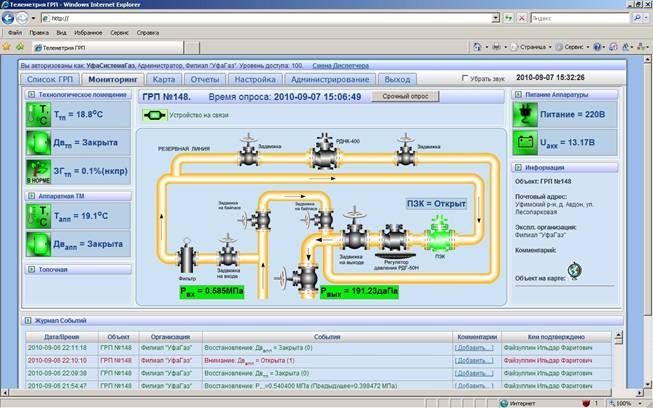The width and height of the screenshot is (653, 408).
Task: Open the 'Отчеты' tab
Action: pyautogui.click(x=204, y=79)
